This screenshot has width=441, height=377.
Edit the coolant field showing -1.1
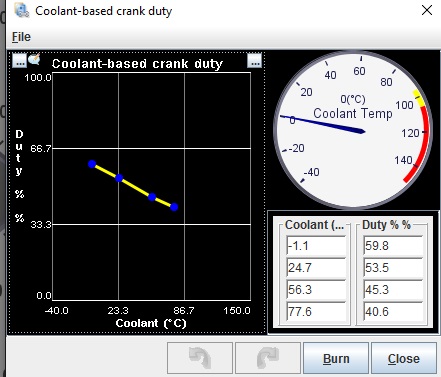coord(316,246)
